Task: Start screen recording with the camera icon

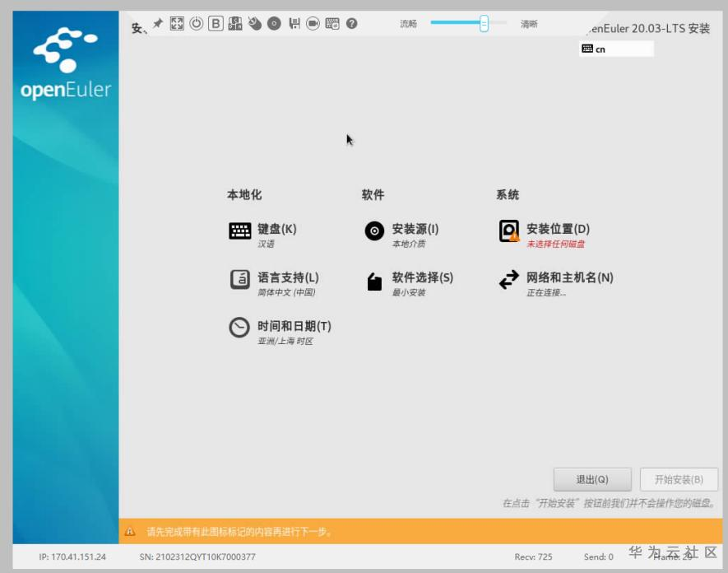Action: point(313,23)
